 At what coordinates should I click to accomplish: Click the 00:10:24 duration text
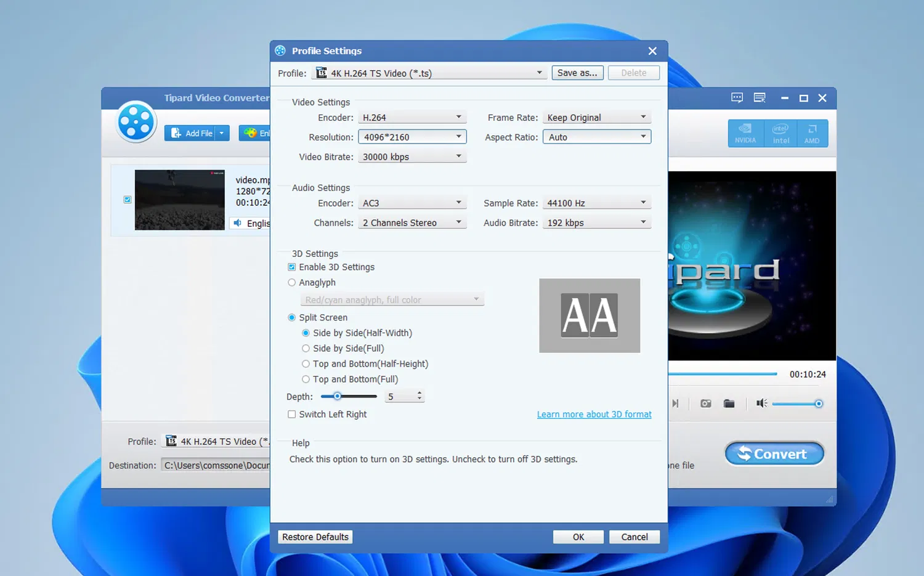coord(808,374)
